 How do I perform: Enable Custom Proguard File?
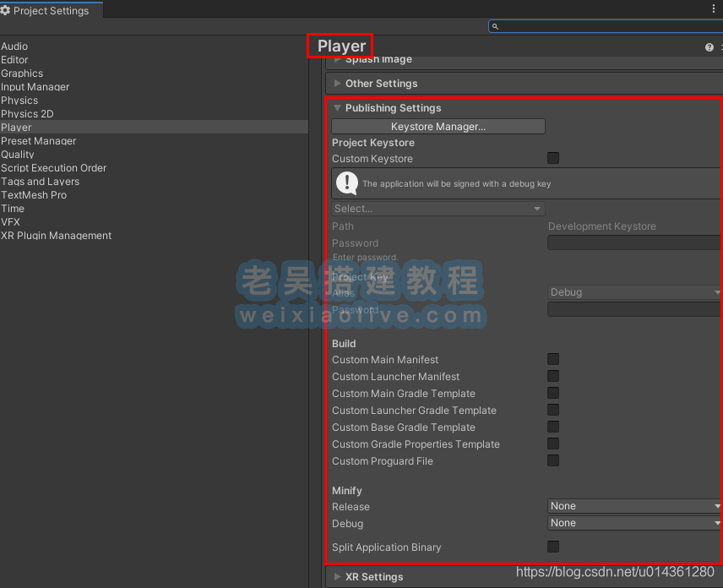(x=553, y=460)
